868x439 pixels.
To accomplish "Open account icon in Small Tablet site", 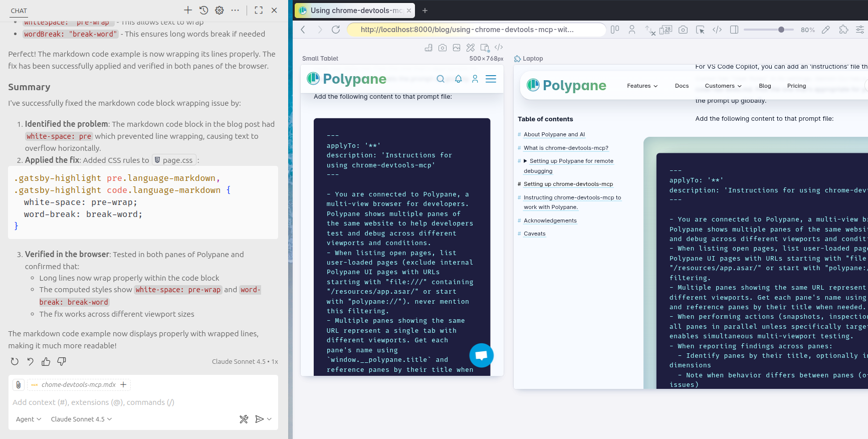I will coord(475,79).
